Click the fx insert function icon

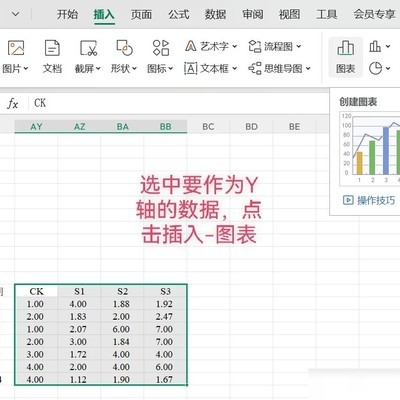[13, 103]
